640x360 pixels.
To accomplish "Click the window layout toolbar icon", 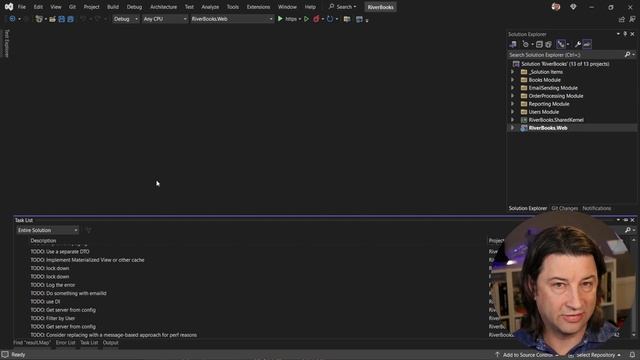I will click(x=359, y=19).
